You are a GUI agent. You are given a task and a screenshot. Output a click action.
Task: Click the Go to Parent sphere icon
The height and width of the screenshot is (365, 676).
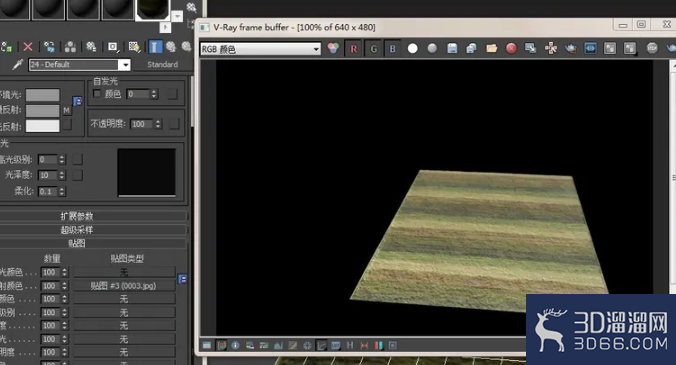(x=171, y=47)
